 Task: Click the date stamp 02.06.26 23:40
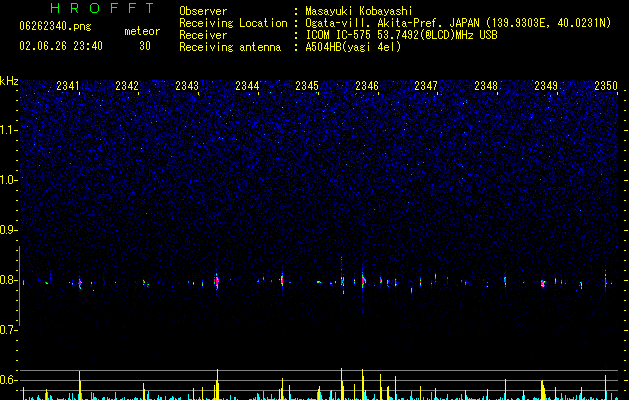[61, 46]
